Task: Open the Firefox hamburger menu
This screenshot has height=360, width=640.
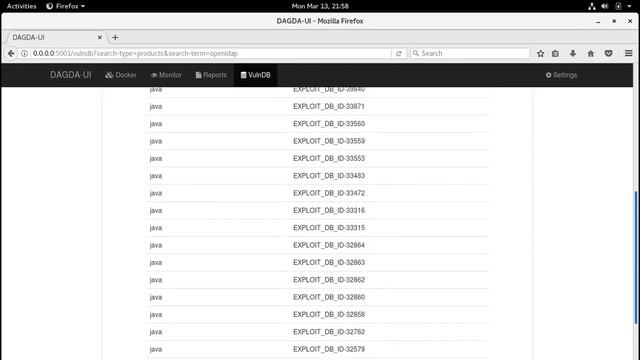Action: pos(629,53)
